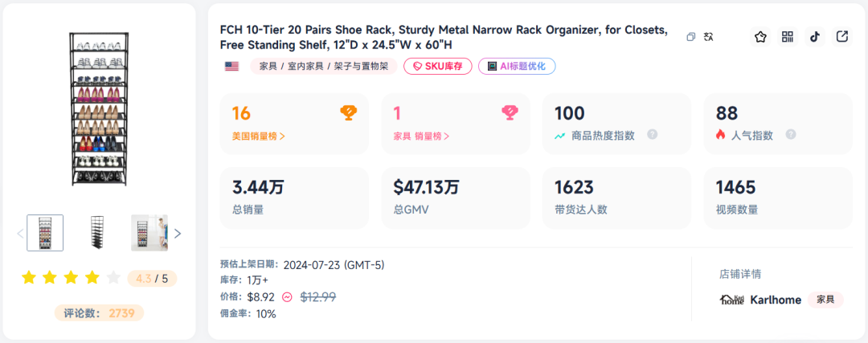Click the star favorite icon

click(760, 37)
